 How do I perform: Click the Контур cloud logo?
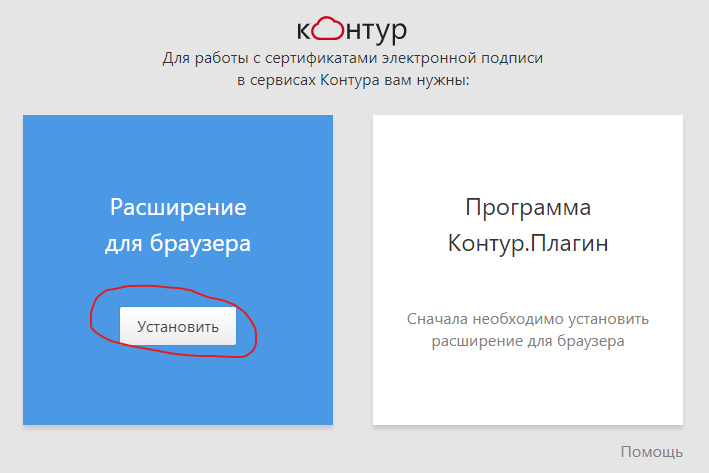click(352, 30)
